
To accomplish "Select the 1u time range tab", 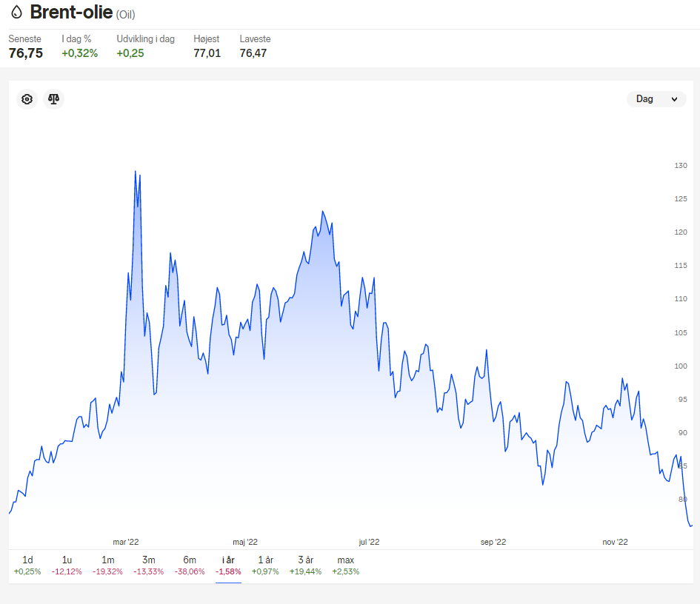I will coord(67,566).
